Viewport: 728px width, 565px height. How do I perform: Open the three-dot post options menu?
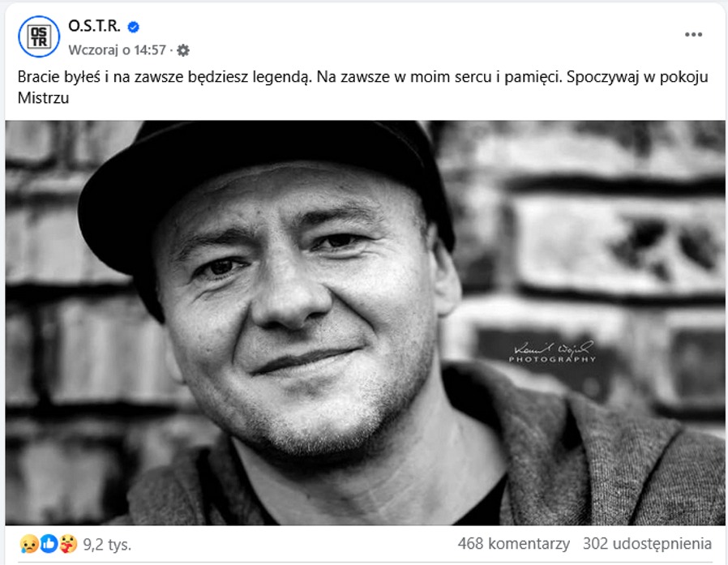pos(693,35)
